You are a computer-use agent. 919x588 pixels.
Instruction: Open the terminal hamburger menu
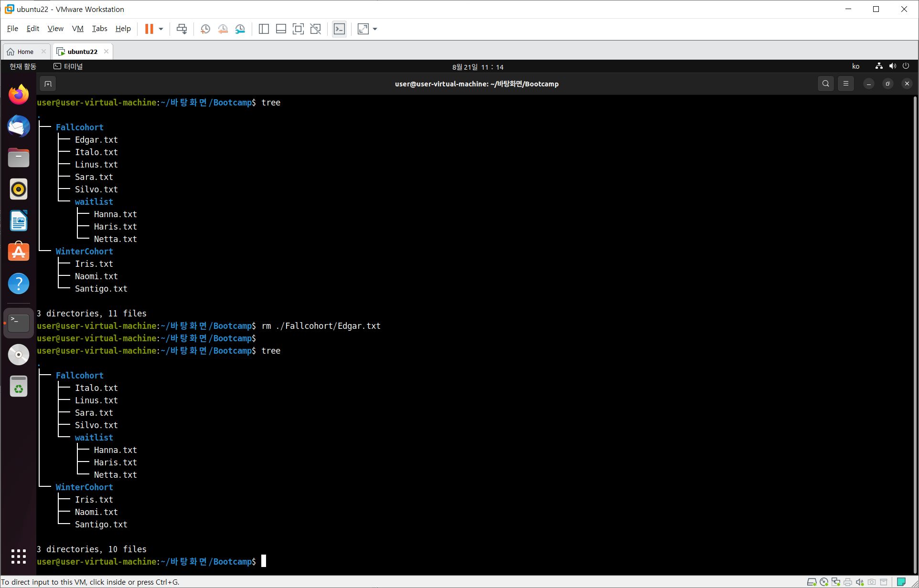[x=846, y=84]
